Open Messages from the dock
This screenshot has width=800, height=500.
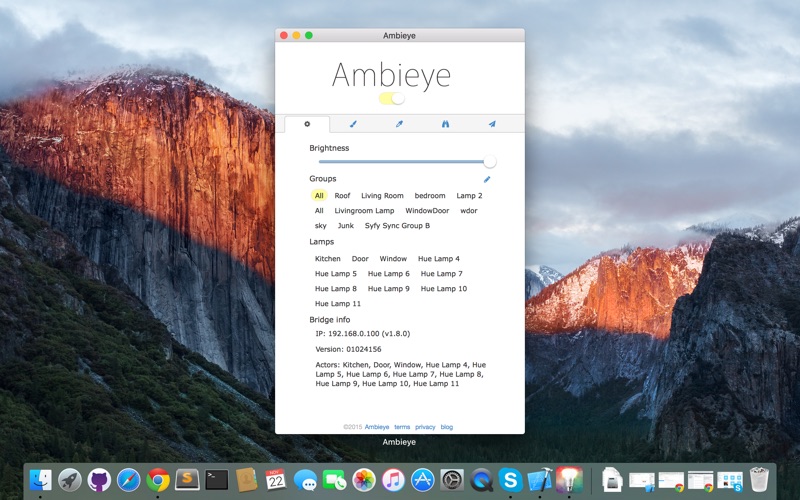click(305, 480)
